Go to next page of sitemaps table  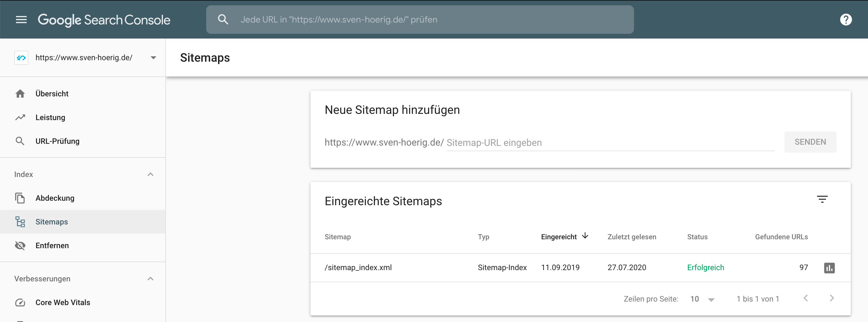tap(832, 298)
